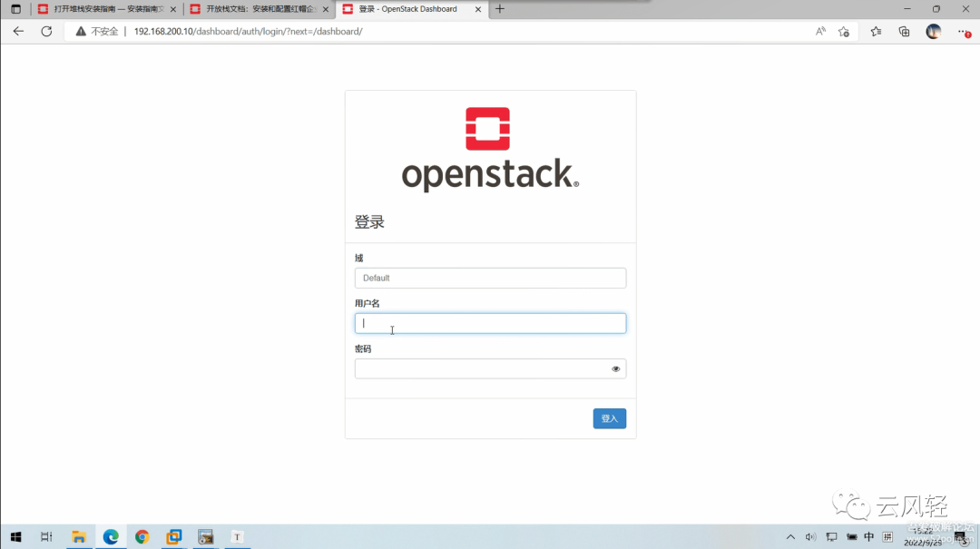Screen dimensions: 980x549
Task: Switch input language via 中 indicator
Action: 869,537
